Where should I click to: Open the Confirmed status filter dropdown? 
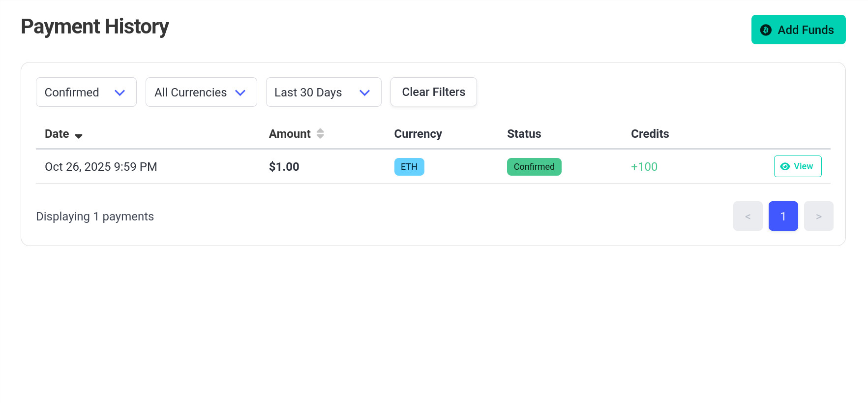pyautogui.click(x=86, y=92)
